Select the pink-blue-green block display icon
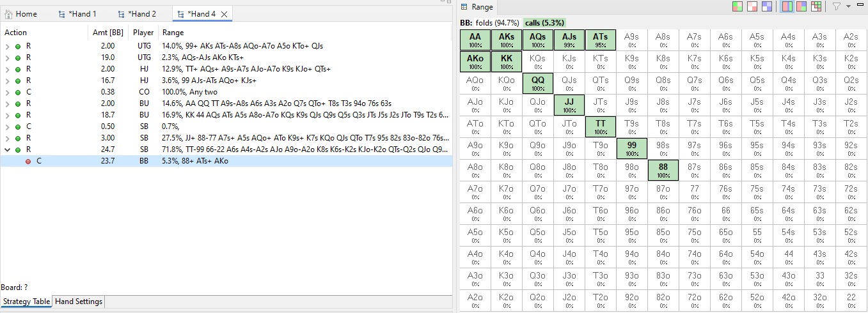The width and height of the screenshot is (868, 313). [801, 6]
